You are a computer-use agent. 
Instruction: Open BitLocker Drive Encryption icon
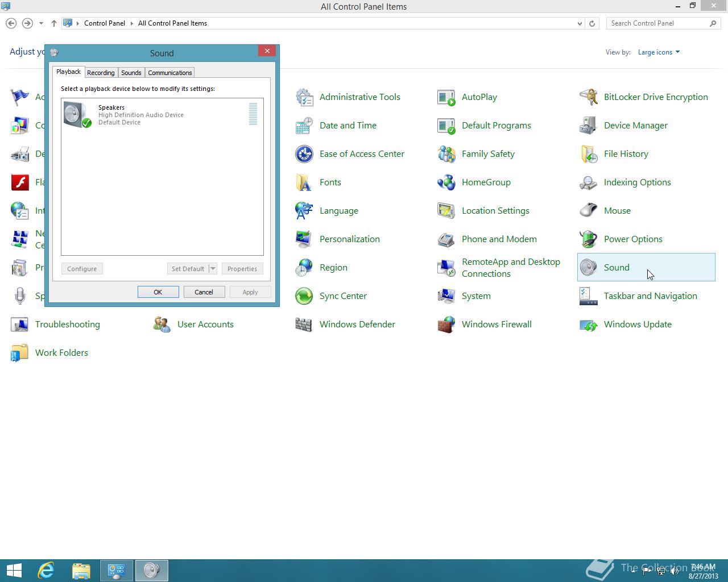pos(589,97)
